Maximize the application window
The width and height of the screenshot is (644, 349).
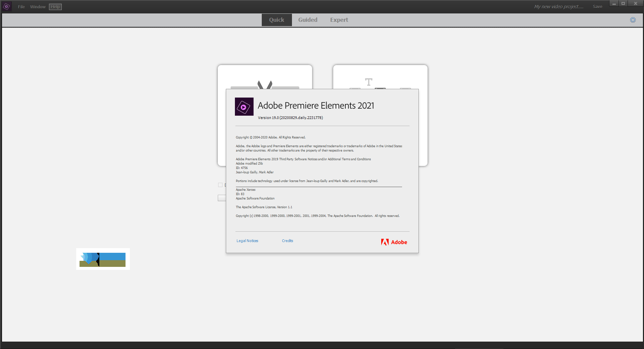click(623, 4)
